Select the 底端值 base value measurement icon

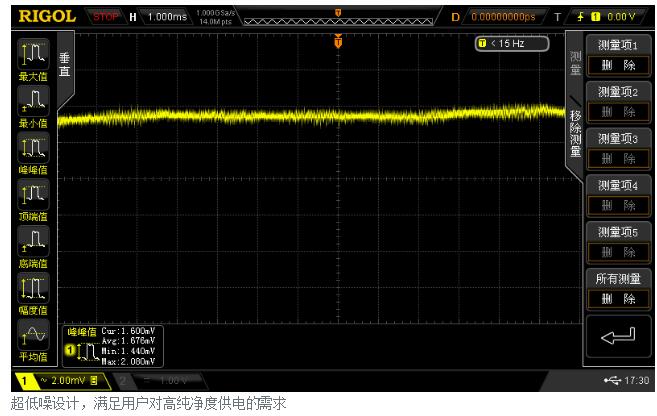(34, 245)
